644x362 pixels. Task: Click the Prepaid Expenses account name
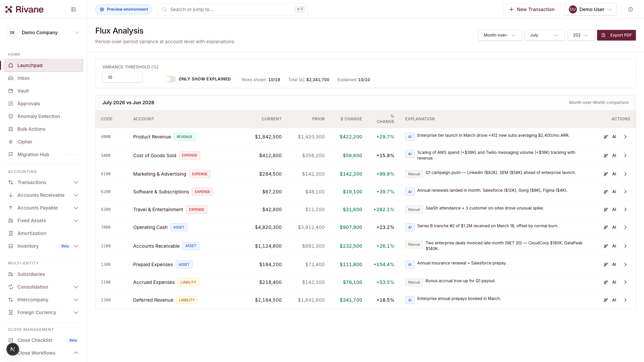153,264
